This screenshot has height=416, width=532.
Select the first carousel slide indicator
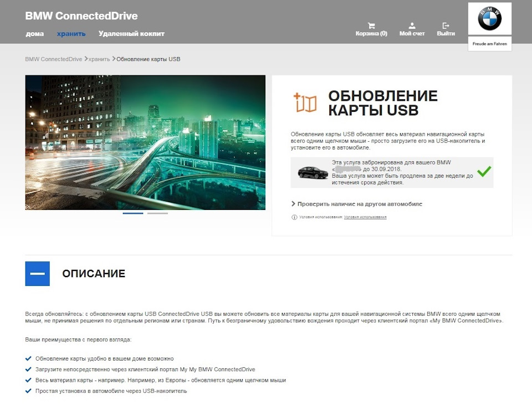point(133,213)
